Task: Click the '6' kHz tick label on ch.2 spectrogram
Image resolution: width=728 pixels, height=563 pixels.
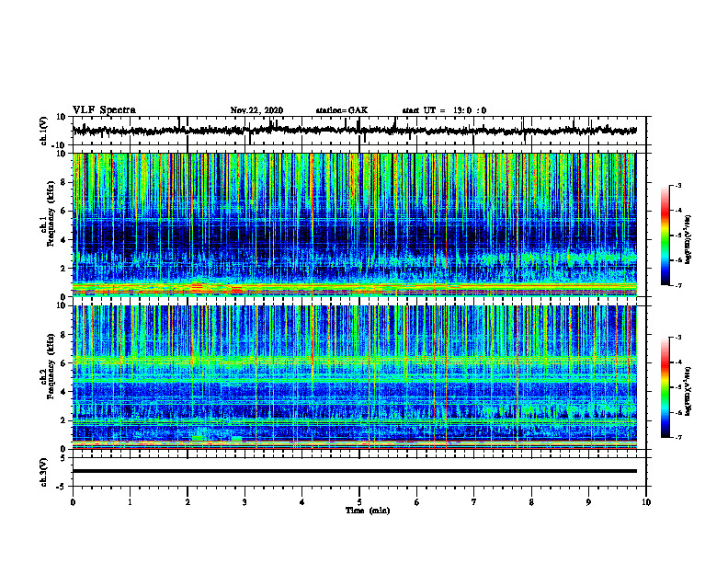Action: [x=63, y=363]
